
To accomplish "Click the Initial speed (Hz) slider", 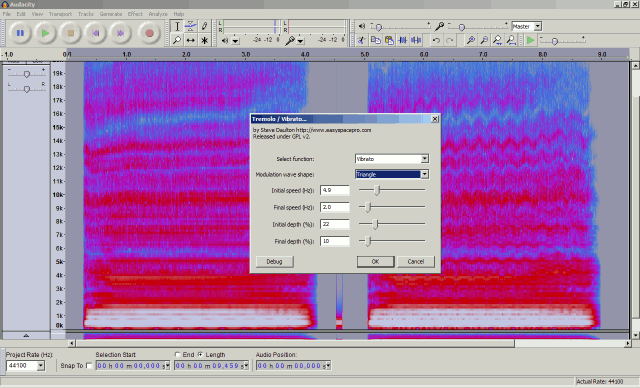I will (392, 190).
